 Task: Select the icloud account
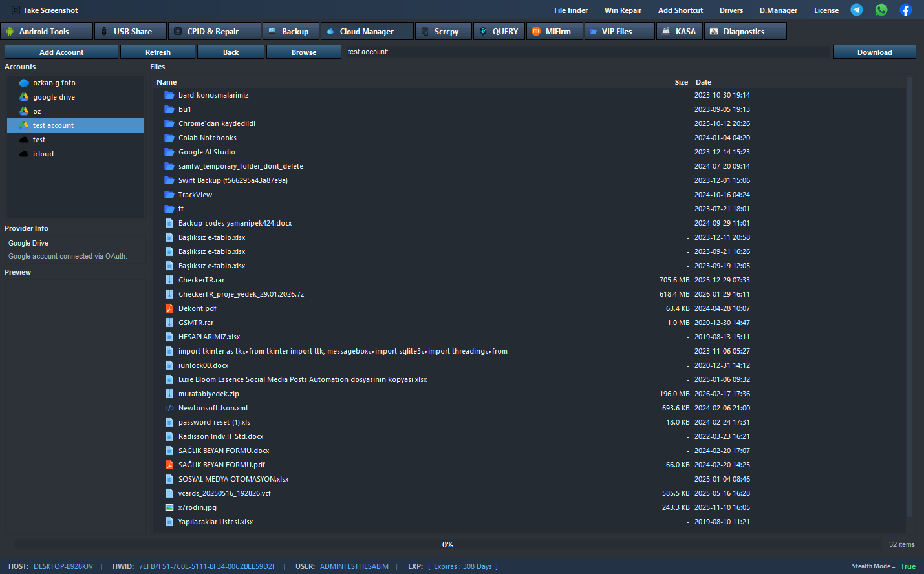point(44,153)
